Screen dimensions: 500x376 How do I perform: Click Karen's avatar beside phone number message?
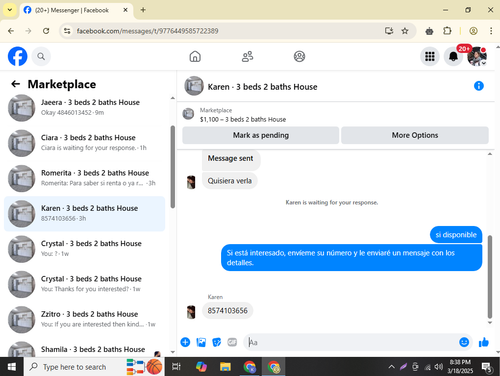tap(191, 312)
